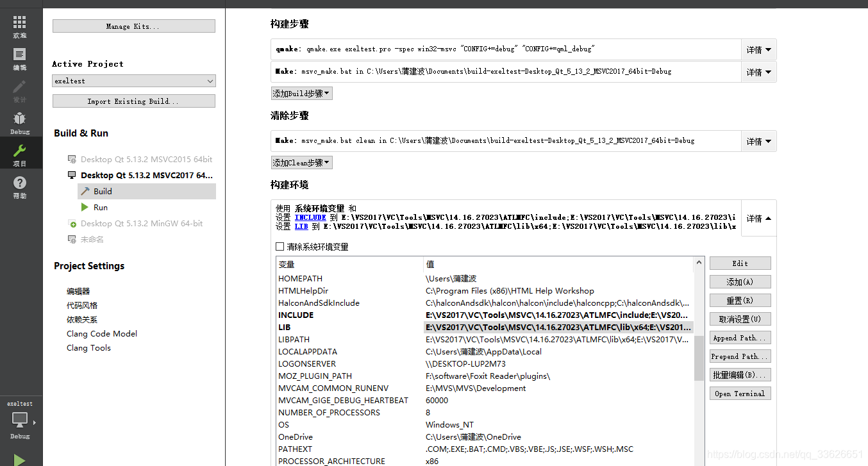Open the 添加Build步骤 dropdown
The height and width of the screenshot is (466, 868).
pyautogui.click(x=301, y=94)
